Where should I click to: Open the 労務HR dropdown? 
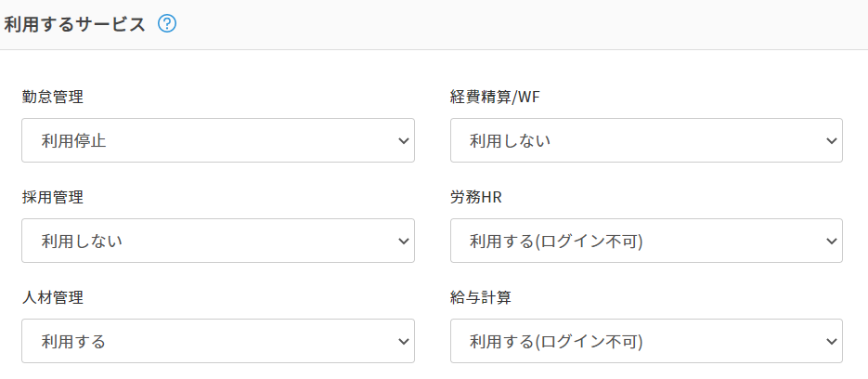[646, 241]
